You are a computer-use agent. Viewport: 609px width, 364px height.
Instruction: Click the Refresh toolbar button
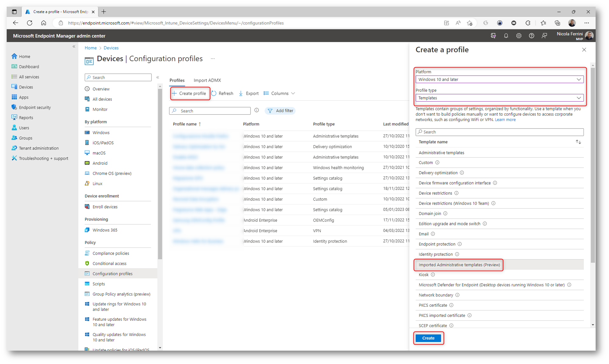coord(222,93)
